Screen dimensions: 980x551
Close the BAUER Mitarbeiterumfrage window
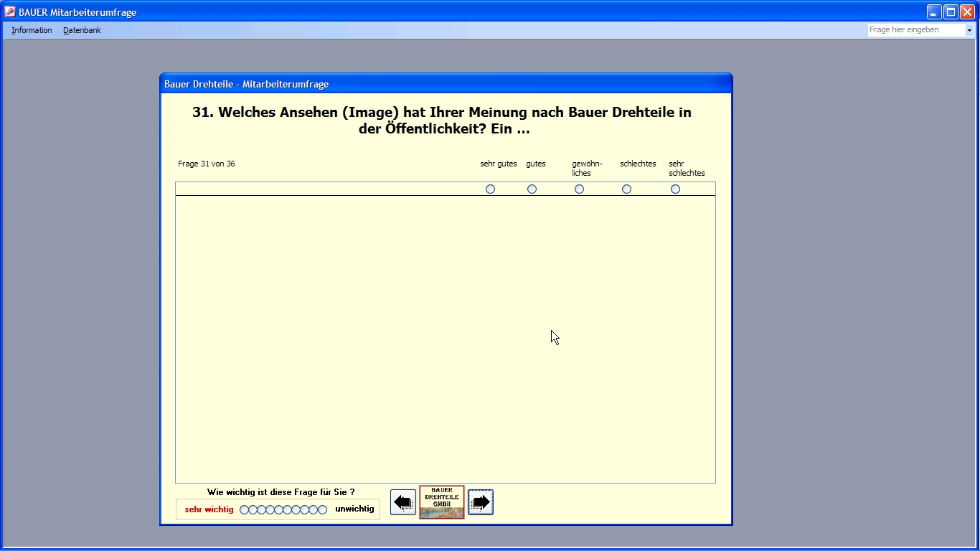point(967,11)
